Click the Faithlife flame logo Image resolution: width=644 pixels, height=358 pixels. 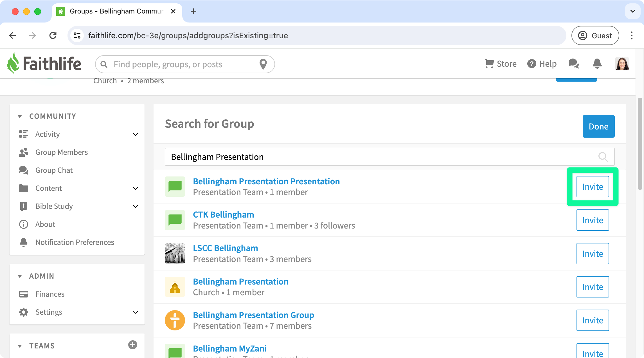(x=13, y=63)
